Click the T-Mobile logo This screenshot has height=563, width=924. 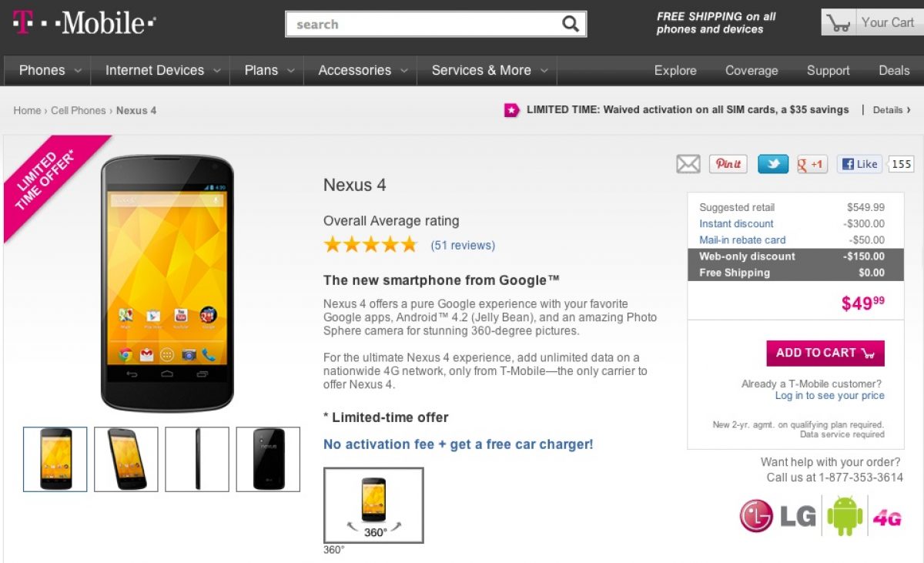point(85,23)
